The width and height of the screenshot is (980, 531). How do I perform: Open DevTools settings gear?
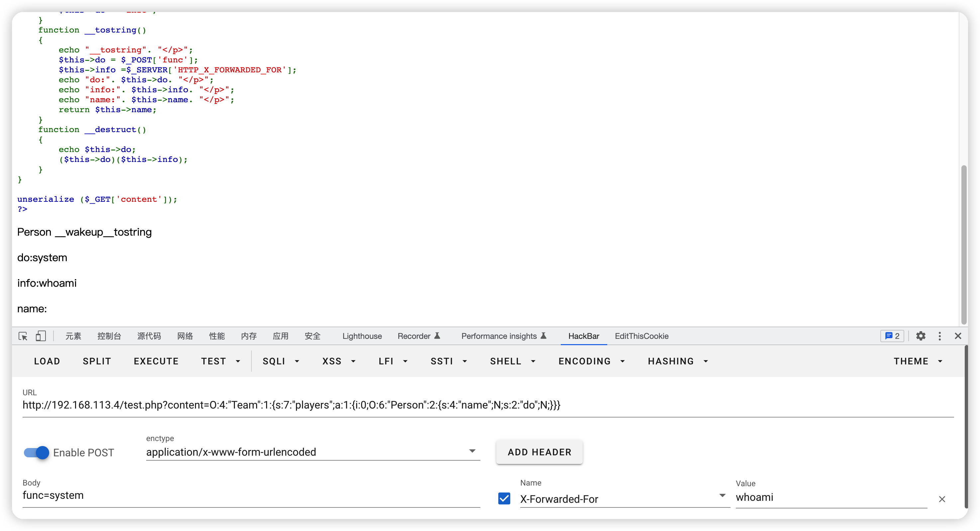click(921, 336)
